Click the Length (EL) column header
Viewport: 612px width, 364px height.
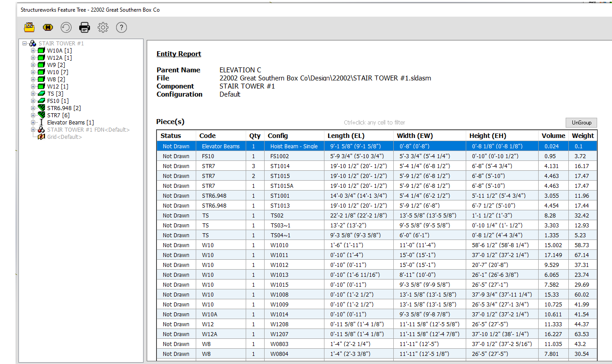[x=346, y=136]
